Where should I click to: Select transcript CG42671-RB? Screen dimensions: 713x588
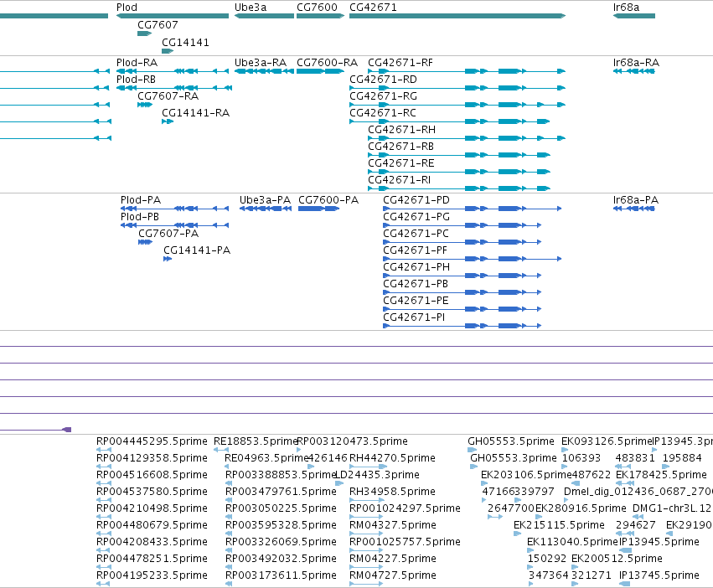pyautogui.click(x=459, y=155)
